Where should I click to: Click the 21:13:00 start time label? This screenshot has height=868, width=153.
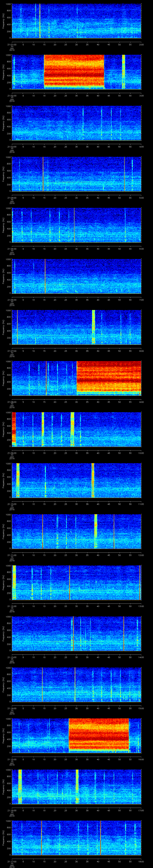point(12,657)
